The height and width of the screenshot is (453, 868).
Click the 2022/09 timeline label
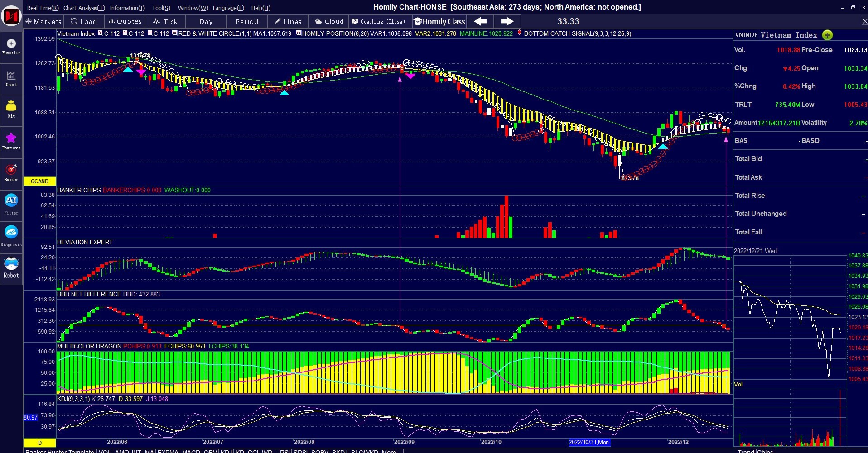(x=404, y=442)
